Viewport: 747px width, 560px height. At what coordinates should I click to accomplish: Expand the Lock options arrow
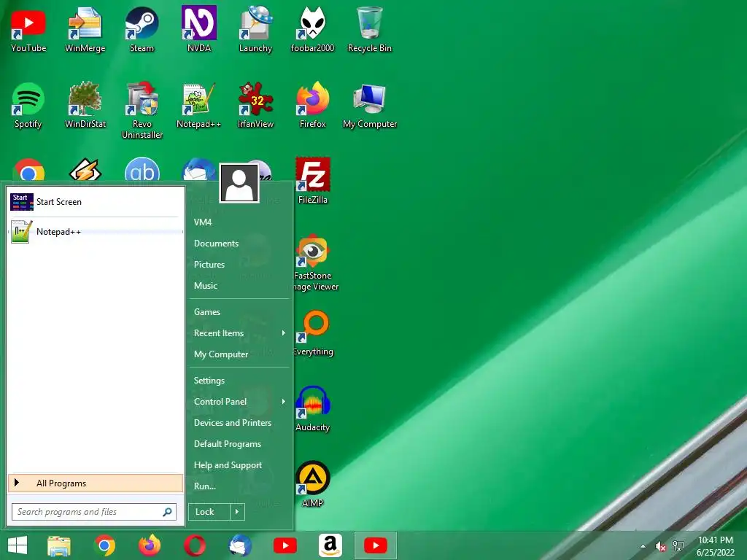coord(237,512)
